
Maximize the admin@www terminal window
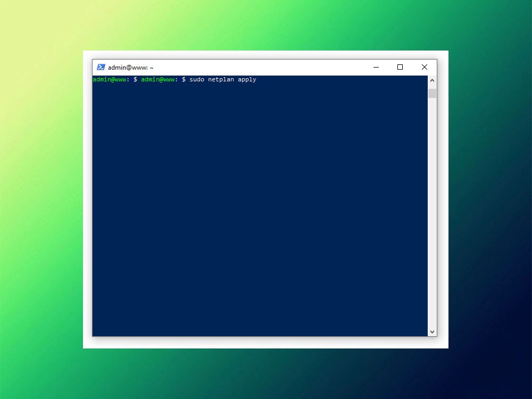(400, 67)
